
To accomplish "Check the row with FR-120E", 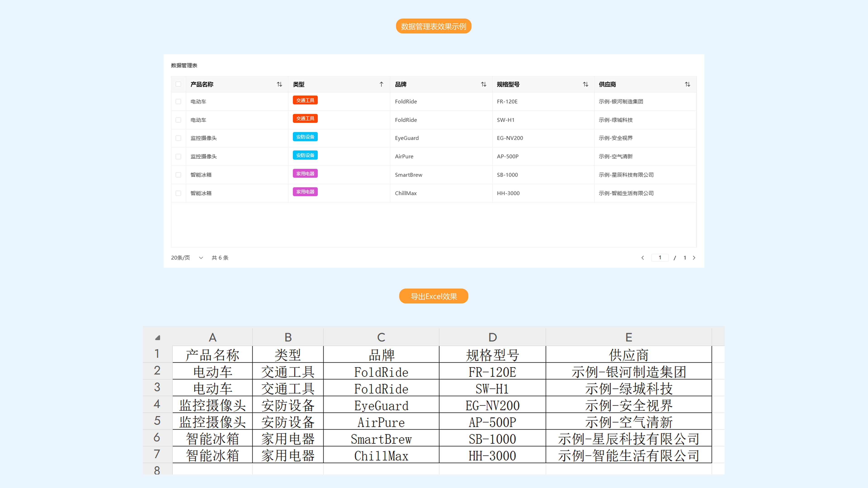I will (178, 102).
